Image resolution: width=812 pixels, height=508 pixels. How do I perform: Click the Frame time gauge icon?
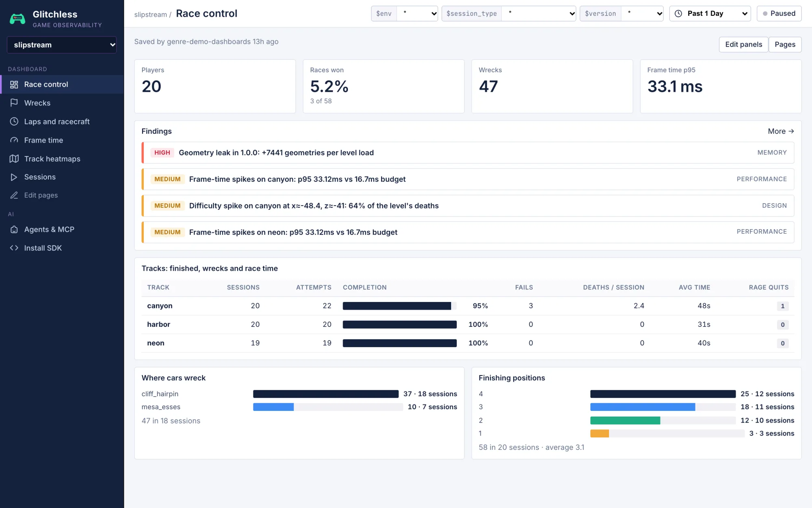click(x=14, y=140)
